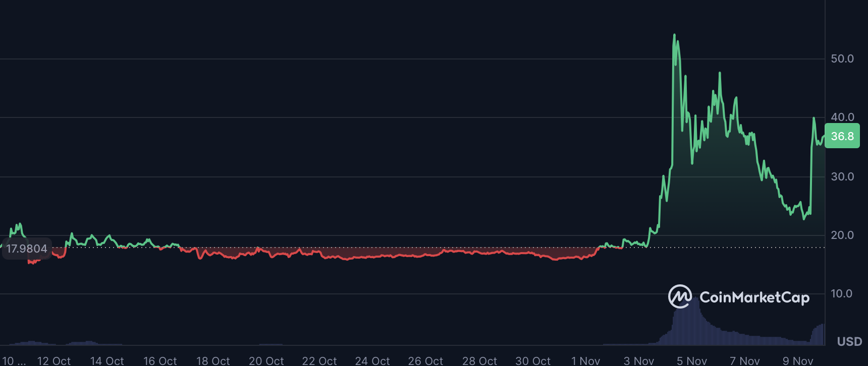
Task: Select the 1 Nov date marker
Action: [585, 360]
